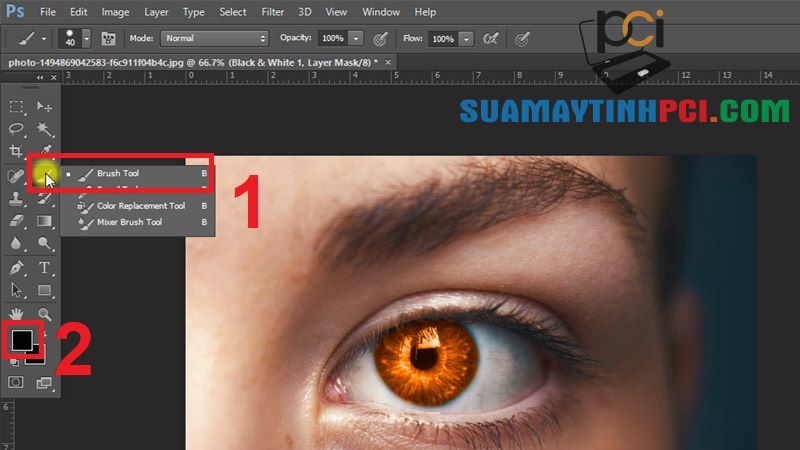Select the Zoom tool
The image size is (800, 450).
pyautogui.click(x=44, y=314)
